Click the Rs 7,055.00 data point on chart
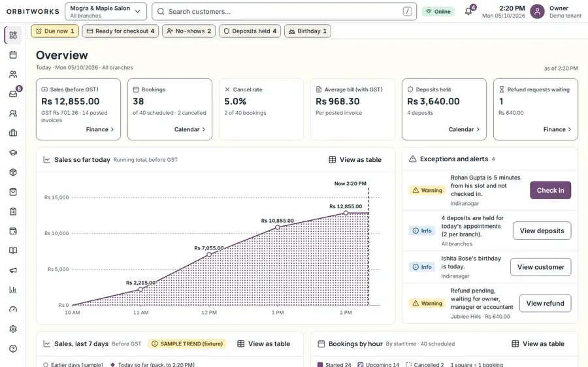The image size is (588, 367). (209, 255)
